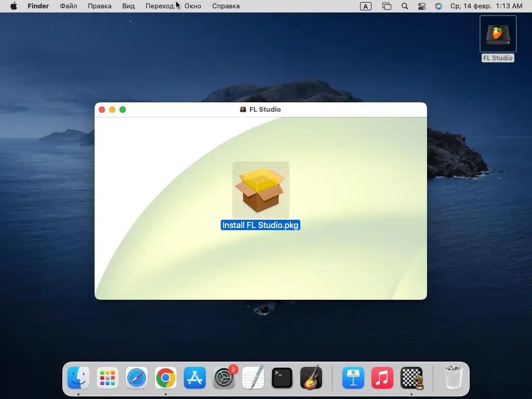Open the Переход menu
The width and height of the screenshot is (532, 399).
pos(159,6)
